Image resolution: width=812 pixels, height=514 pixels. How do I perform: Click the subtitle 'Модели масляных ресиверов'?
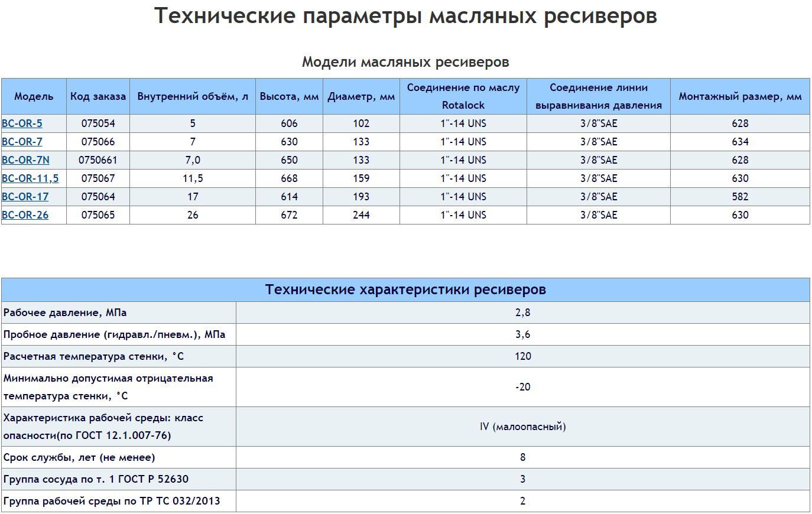click(x=405, y=62)
